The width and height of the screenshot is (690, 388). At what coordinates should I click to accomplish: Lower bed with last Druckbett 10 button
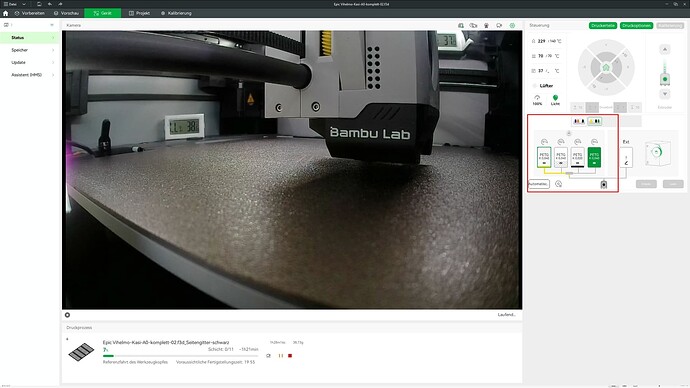[x=635, y=107]
